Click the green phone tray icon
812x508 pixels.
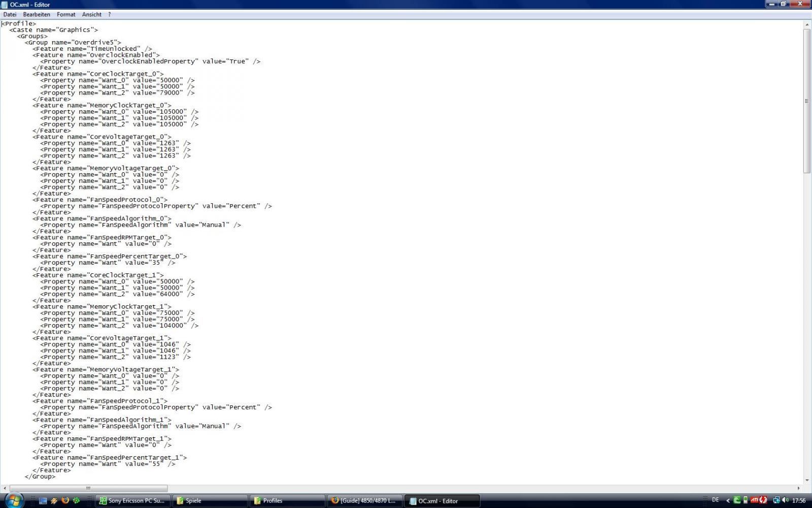tap(736, 500)
